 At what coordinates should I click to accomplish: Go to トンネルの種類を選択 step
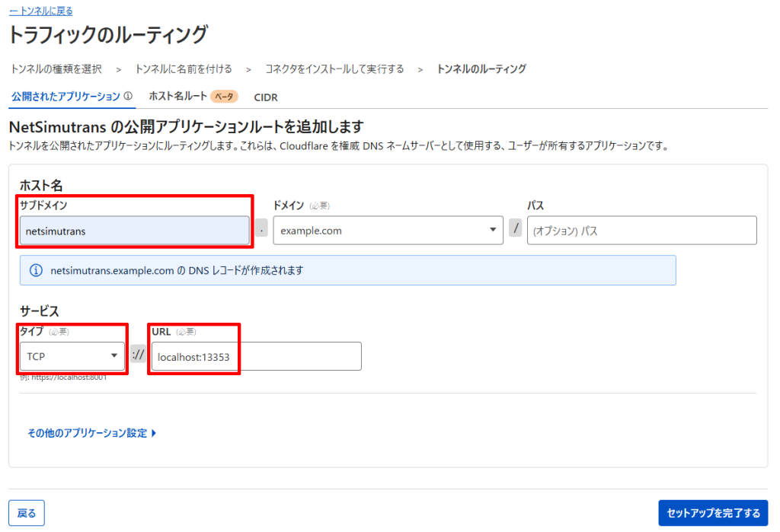coord(56,69)
